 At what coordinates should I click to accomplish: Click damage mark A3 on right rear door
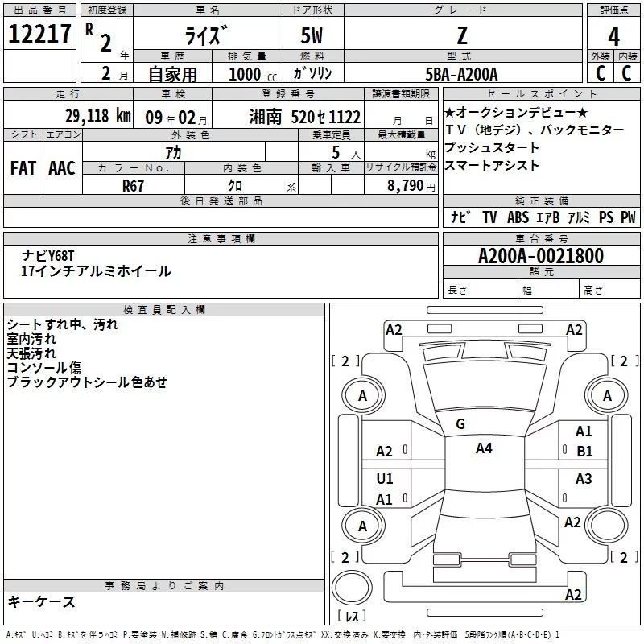pos(584,478)
